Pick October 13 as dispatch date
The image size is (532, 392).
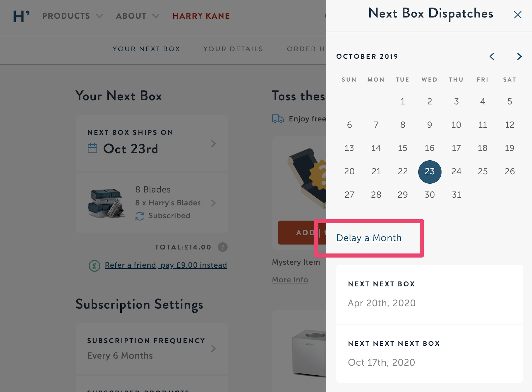[x=349, y=148]
